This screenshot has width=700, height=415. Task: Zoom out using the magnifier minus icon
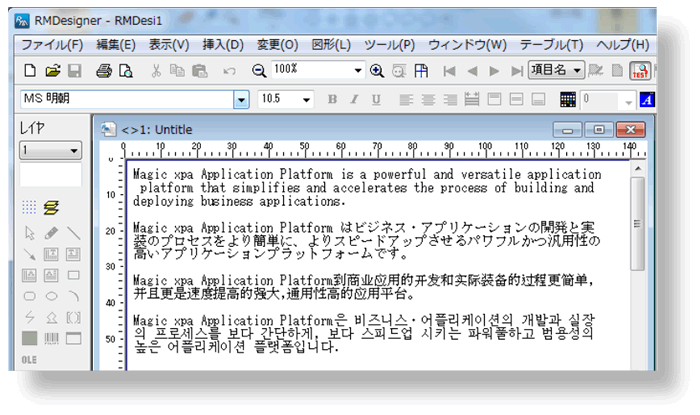[x=259, y=71]
